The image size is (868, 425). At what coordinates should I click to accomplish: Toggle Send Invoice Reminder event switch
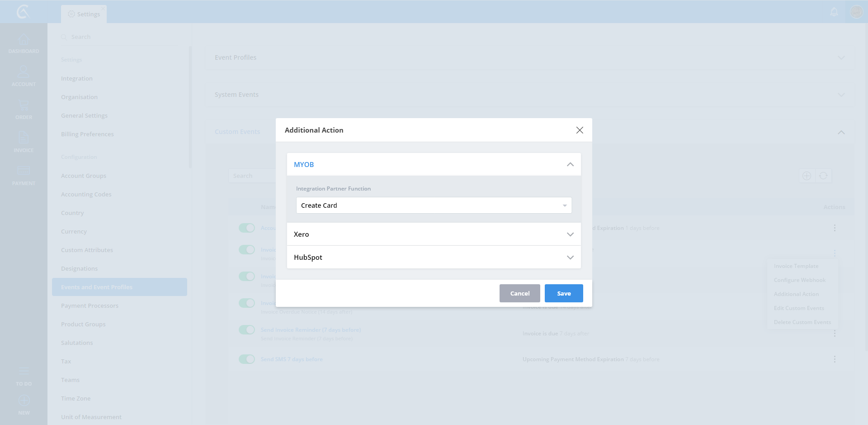(x=247, y=329)
